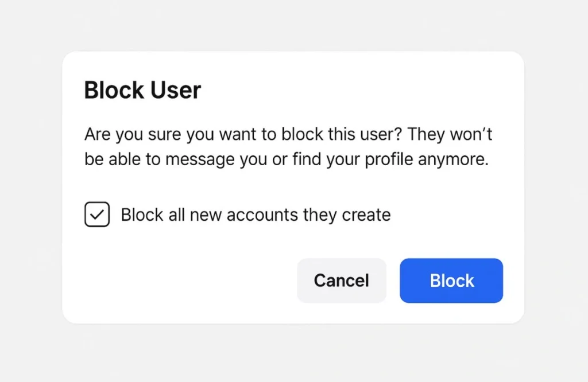Confirm blocking this user
The image size is (588, 382).
pos(451,280)
